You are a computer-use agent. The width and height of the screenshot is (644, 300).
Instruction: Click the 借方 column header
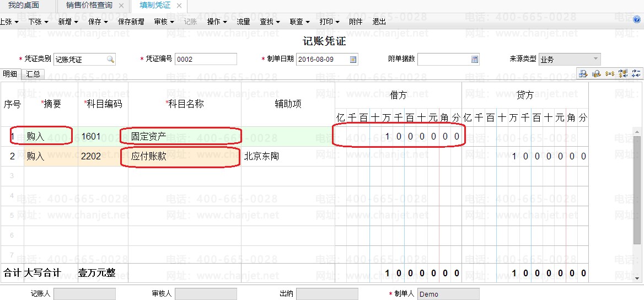399,96
